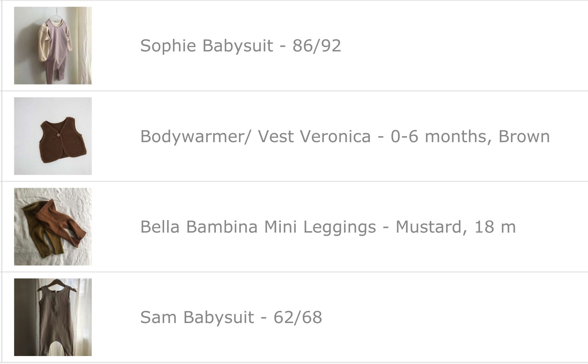Select the 62/68 size text
Screen dimensions: 588x364
[x=298, y=317]
